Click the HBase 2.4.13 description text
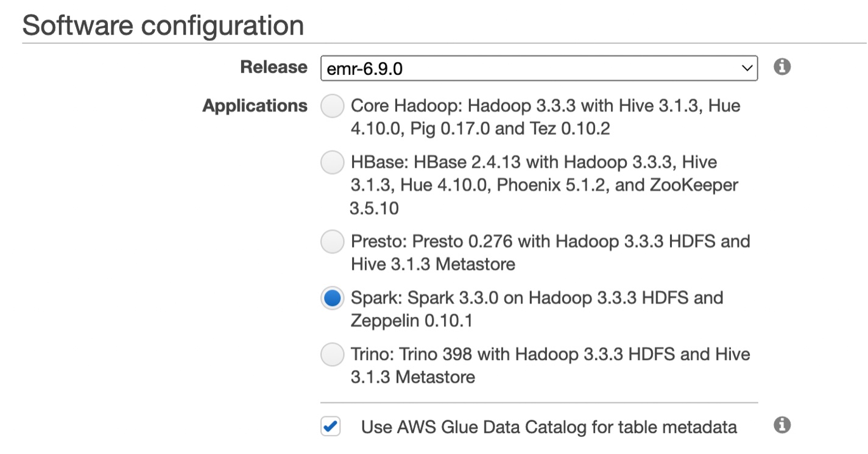The width and height of the screenshot is (868, 454). [544, 185]
